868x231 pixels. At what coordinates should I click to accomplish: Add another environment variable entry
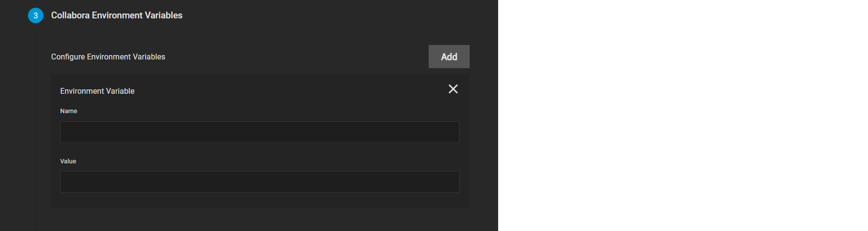pyautogui.click(x=449, y=57)
